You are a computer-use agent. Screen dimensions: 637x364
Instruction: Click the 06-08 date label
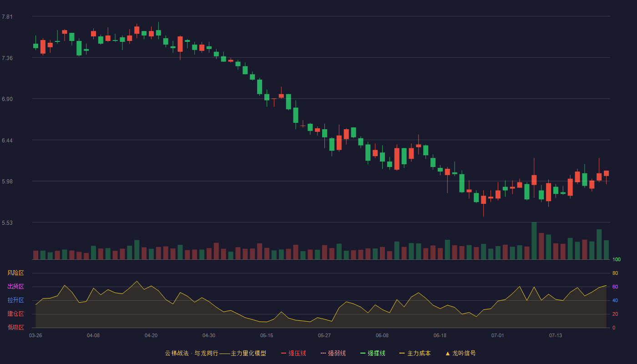(382, 335)
